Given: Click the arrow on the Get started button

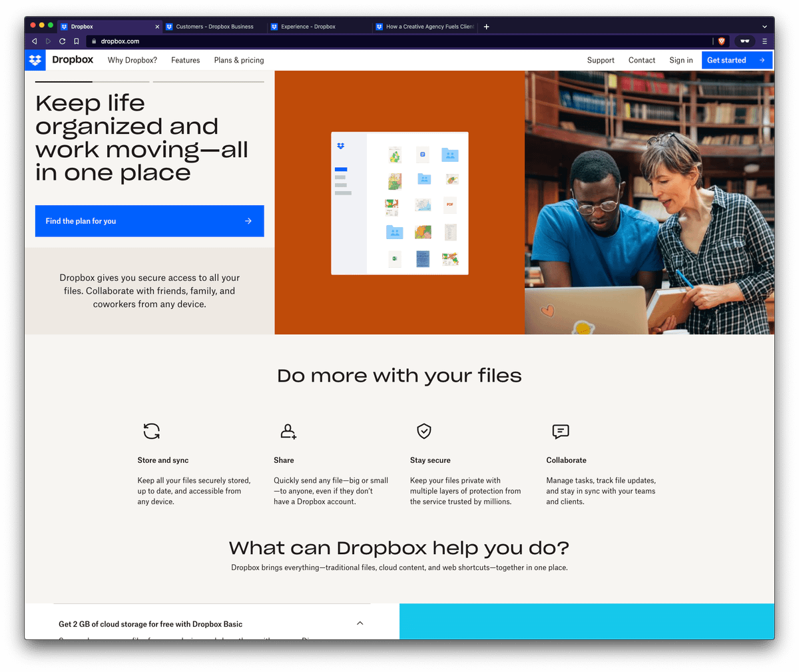Looking at the screenshot, I should (x=762, y=60).
